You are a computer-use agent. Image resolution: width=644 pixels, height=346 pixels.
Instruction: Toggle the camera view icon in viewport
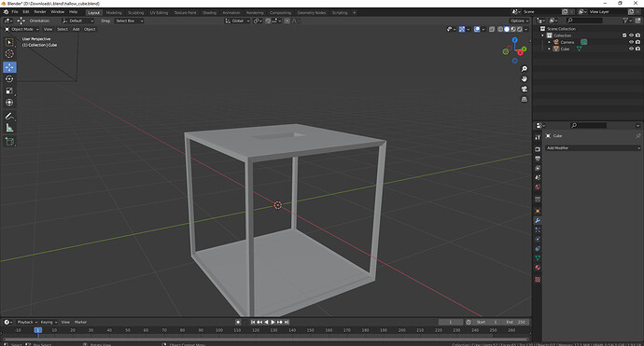click(525, 90)
